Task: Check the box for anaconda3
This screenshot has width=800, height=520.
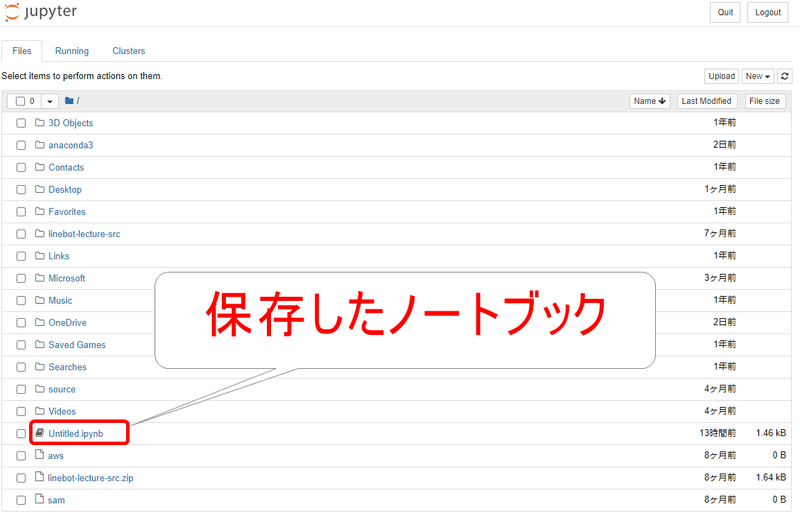Action: (21, 145)
